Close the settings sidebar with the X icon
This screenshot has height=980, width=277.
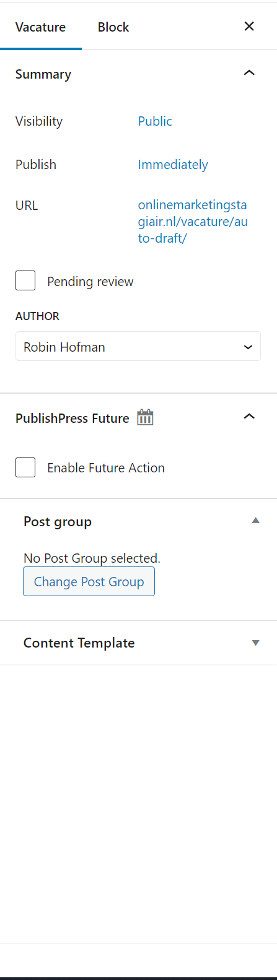249,26
